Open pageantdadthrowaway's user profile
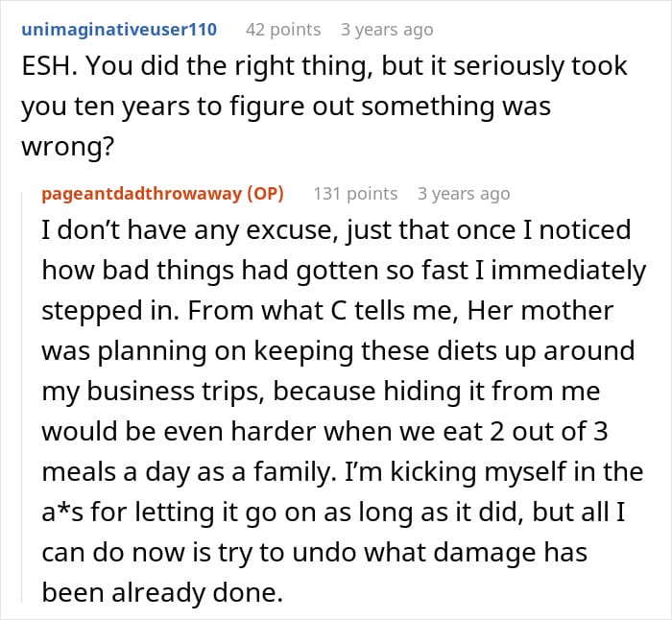672x620 pixels. tap(141, 193)
